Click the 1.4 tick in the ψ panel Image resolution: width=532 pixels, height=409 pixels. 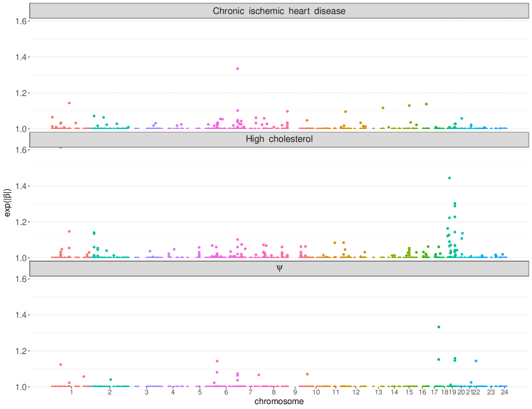(21, 315)
